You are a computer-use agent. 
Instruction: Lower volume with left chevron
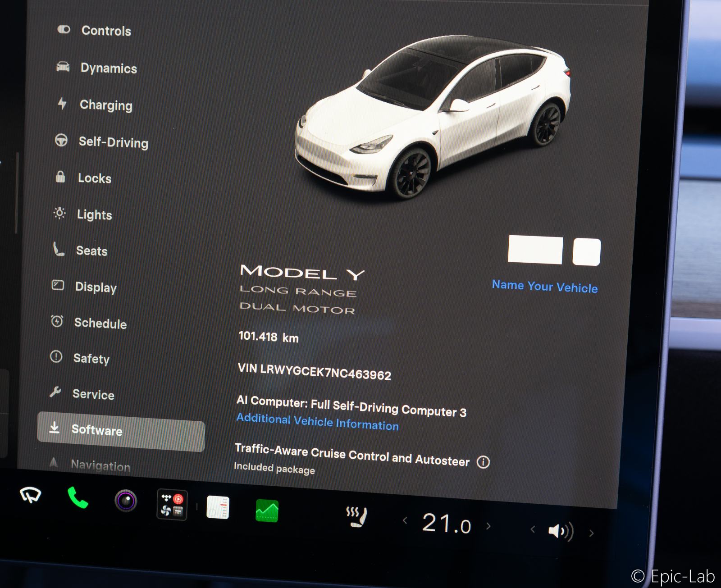[x=533, y=529]
